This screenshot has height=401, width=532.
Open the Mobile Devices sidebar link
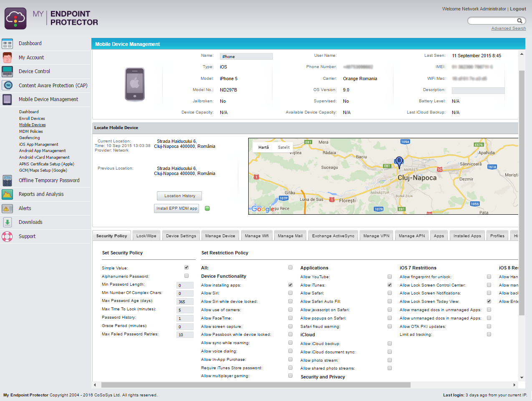pos(33,125)
